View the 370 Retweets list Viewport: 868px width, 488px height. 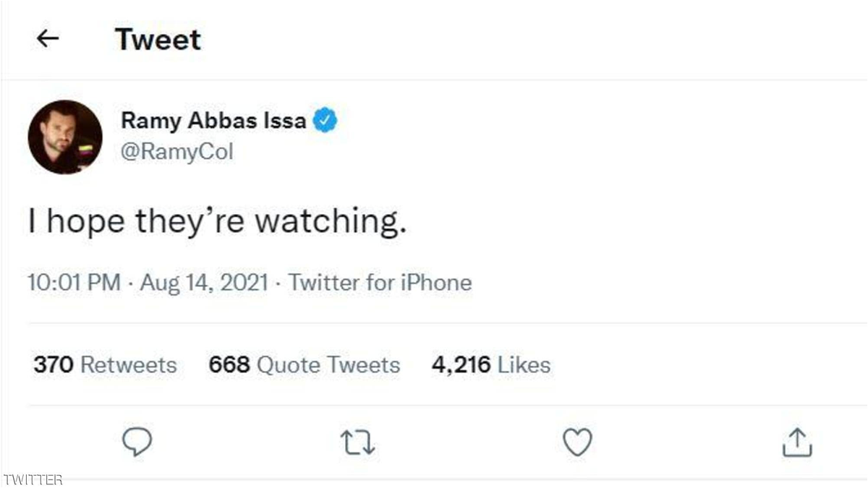tap(105, 365)
